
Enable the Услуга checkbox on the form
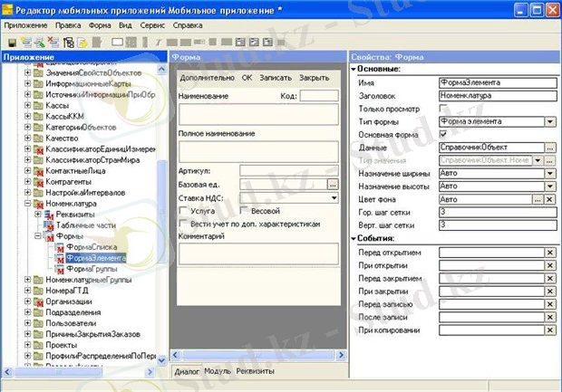[185, 210]
